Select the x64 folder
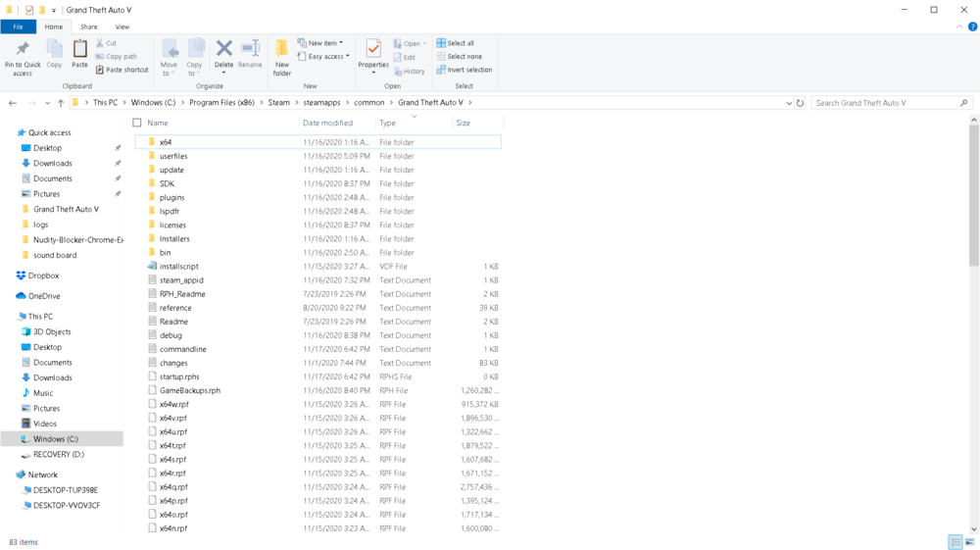 (x=318, y=142)
